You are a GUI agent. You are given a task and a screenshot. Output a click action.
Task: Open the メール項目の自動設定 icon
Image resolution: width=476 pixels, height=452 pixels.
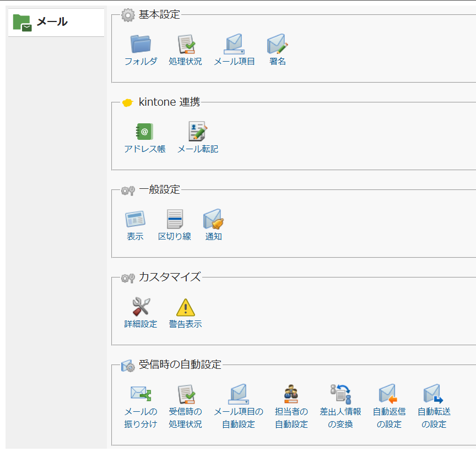239,394
